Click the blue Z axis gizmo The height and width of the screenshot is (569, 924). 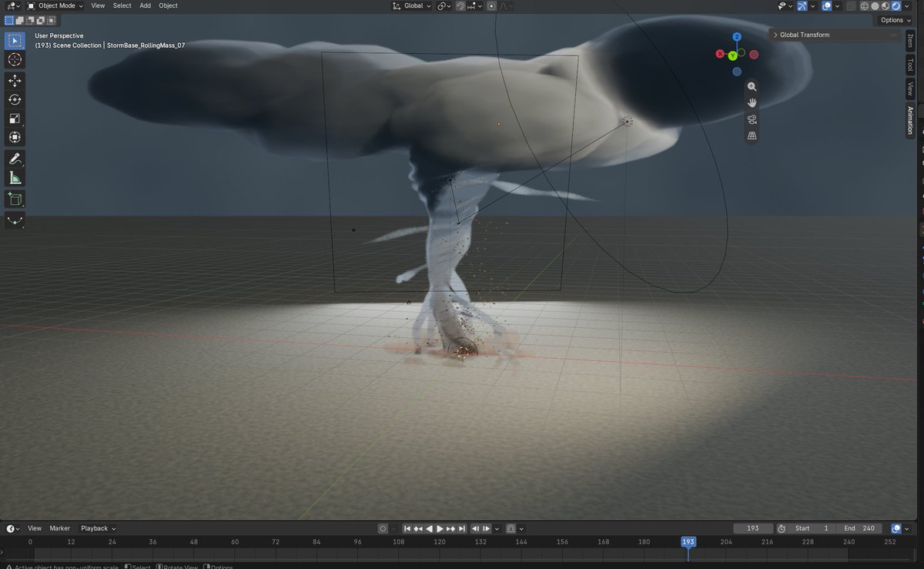pyautogui.click(x=737, y=37)
